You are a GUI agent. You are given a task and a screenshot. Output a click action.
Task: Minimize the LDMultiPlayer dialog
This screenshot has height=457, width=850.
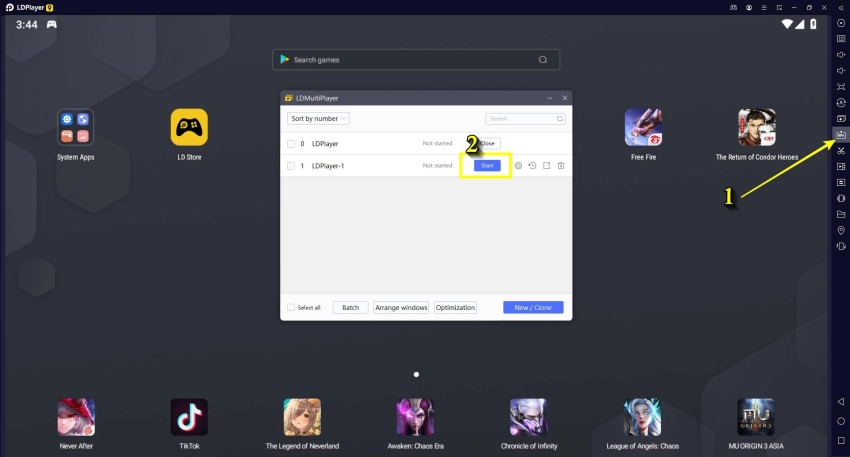[x=550, y=98]
